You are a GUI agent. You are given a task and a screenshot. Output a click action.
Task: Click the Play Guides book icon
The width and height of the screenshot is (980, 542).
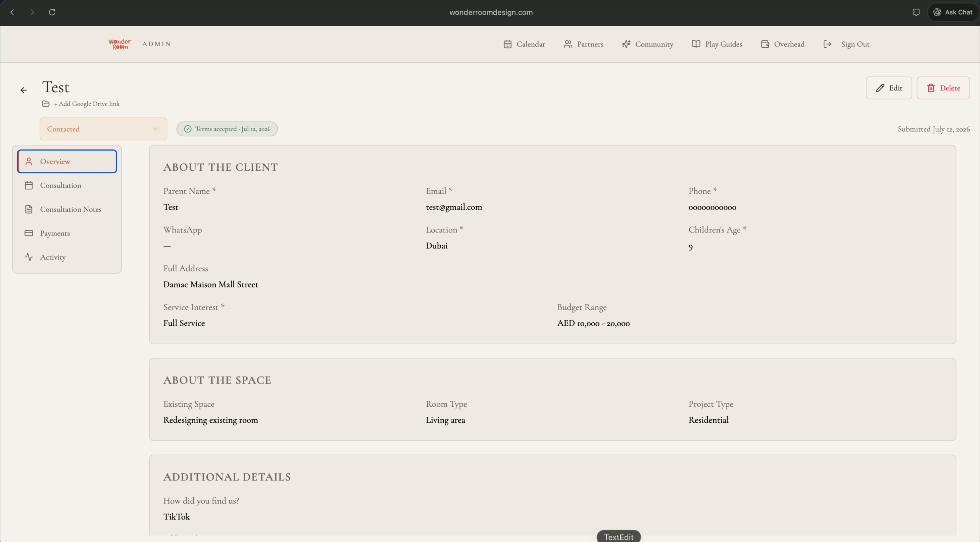coord(696,44)
